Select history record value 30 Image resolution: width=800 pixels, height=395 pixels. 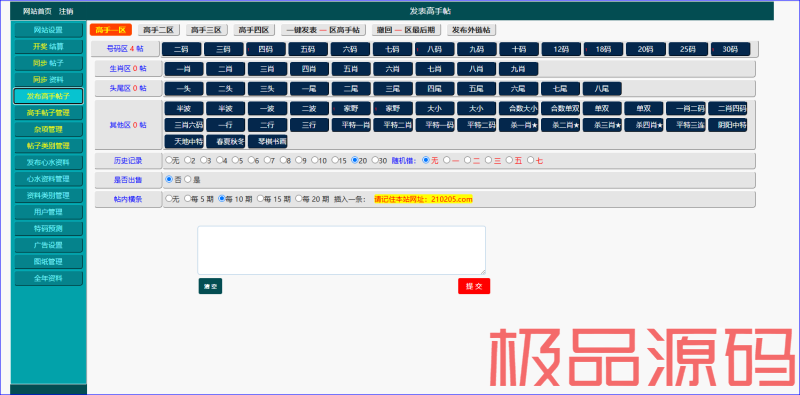point(374,160)
